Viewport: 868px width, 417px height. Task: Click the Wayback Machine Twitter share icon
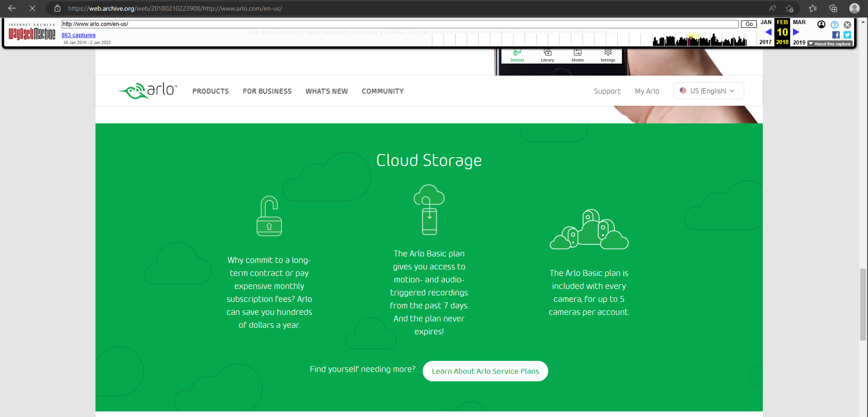tap(847, 35)
